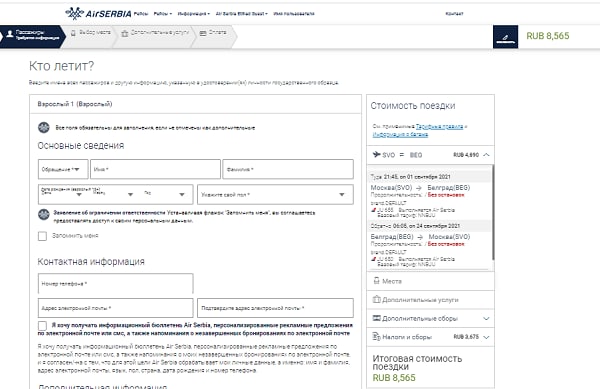
Task: Click the green RUB 8,565 under Итоговая стоимость
Action: coord(394,378)
